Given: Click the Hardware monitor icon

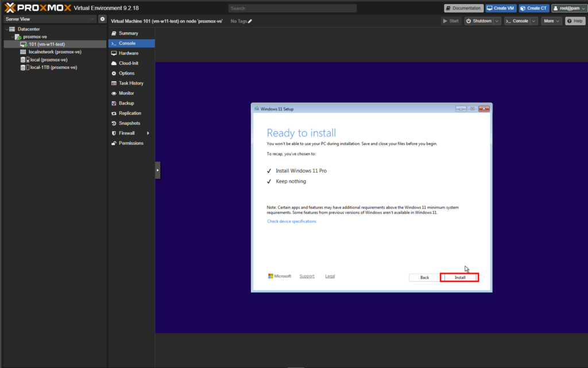Looking at the screenshot, I should coord(114,53).
